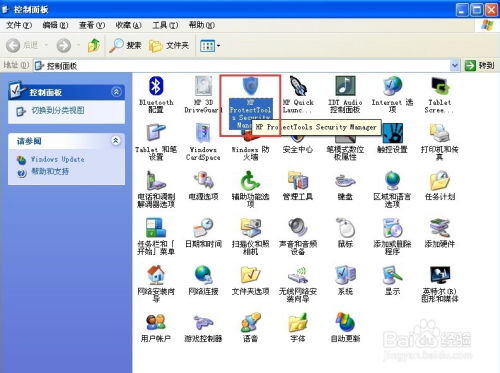Open 查看(V) menu

(92, 25)
